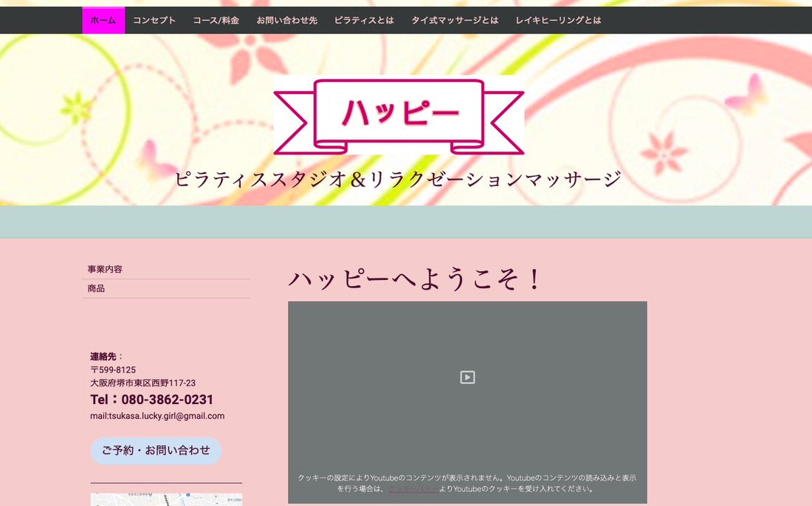
Task: Click the video play icon in placeholder
Action: (x=467, y=377)
